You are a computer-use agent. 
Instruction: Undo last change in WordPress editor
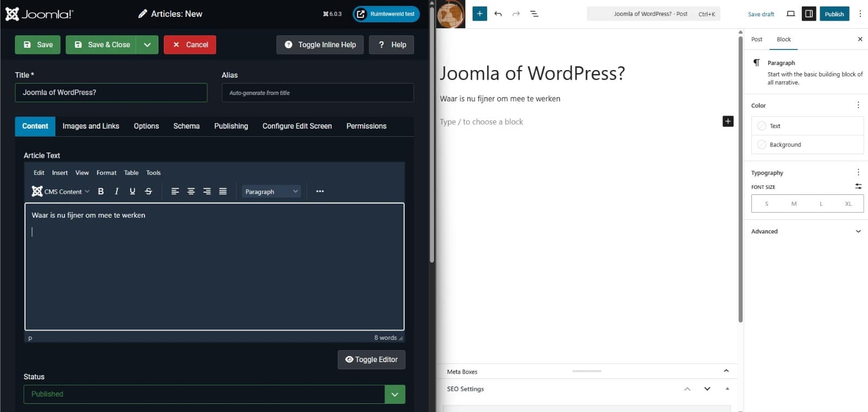tap(498, 14)
